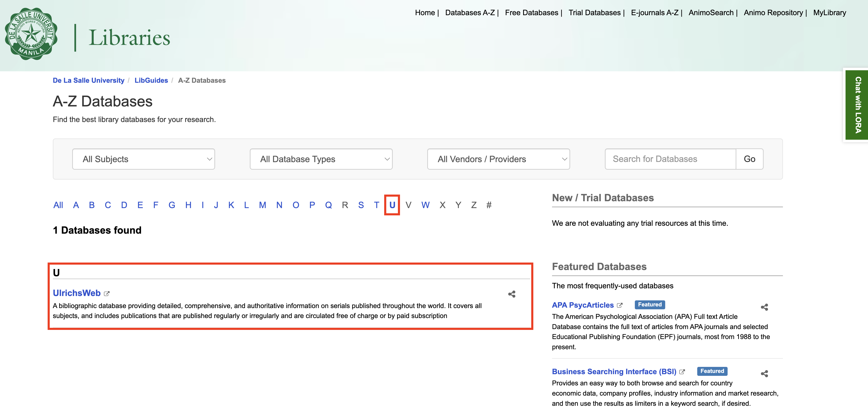Share the APA PsycArticles database entry
The height and width of the screenshot is (412, 868).
(x=764, y=307)
